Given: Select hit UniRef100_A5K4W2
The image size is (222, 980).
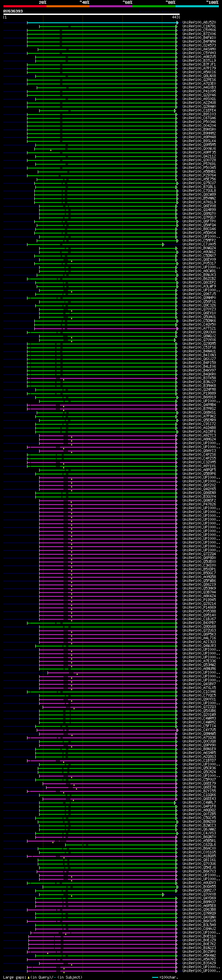Looking at the screenshot, I should (x=199, y=955).
